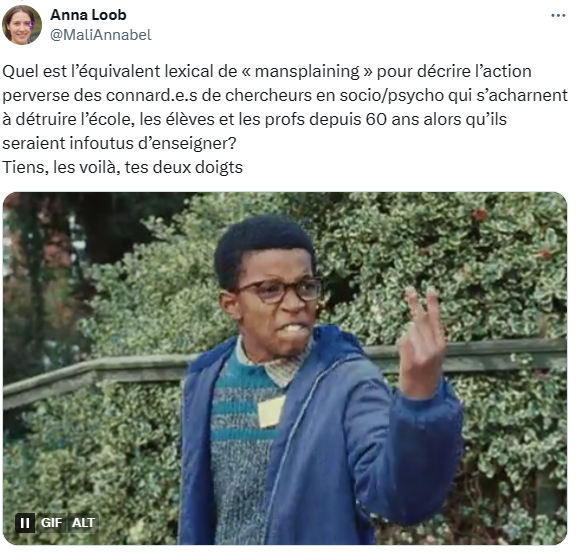
Task: Pause the playing GIF
Action: (x=25, y=523)
